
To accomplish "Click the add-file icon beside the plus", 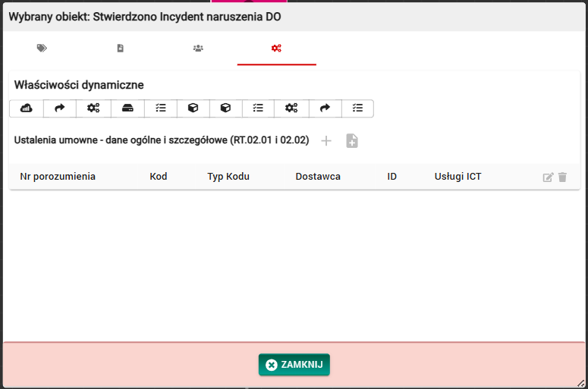I will (352, 141).
